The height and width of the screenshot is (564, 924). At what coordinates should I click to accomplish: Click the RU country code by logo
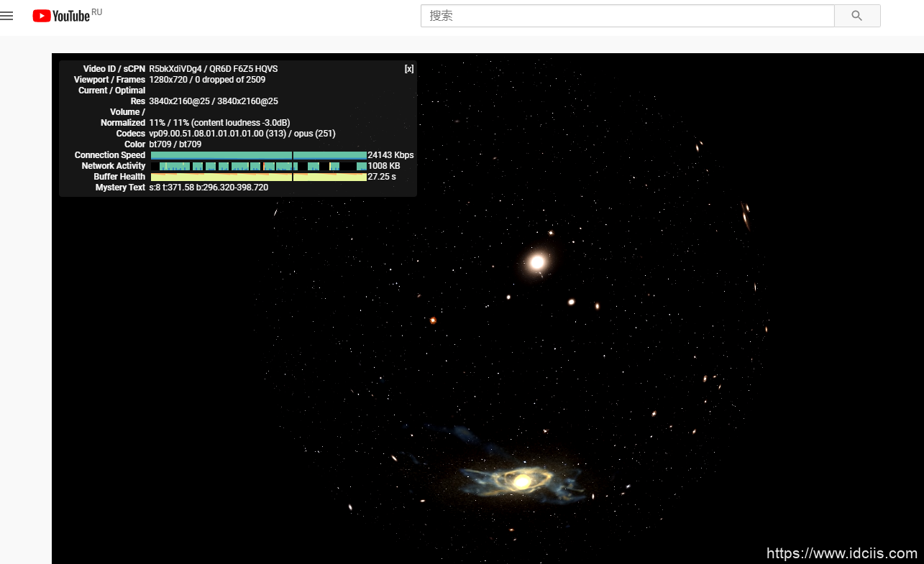[97, 12]
